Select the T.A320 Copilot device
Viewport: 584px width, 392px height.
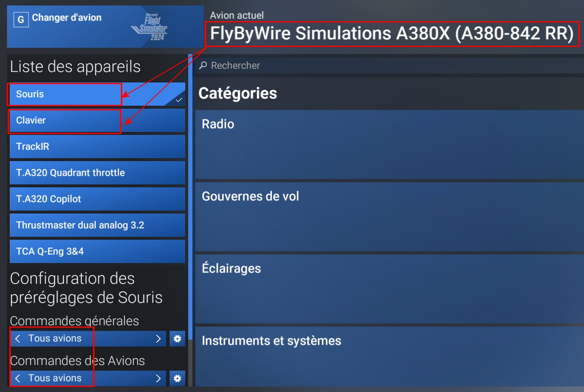tap(97, 199)
